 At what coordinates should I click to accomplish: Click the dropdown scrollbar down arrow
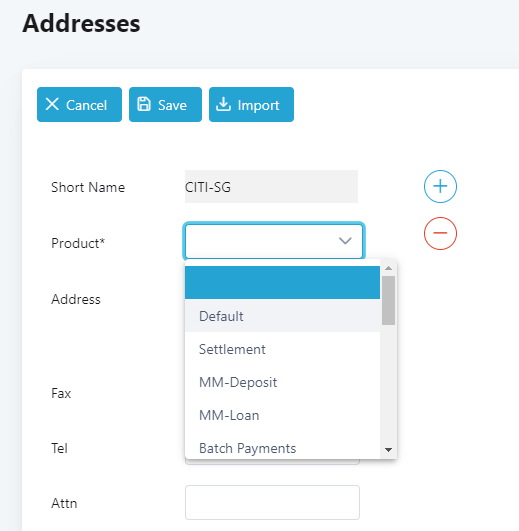[x=388, y=450]
